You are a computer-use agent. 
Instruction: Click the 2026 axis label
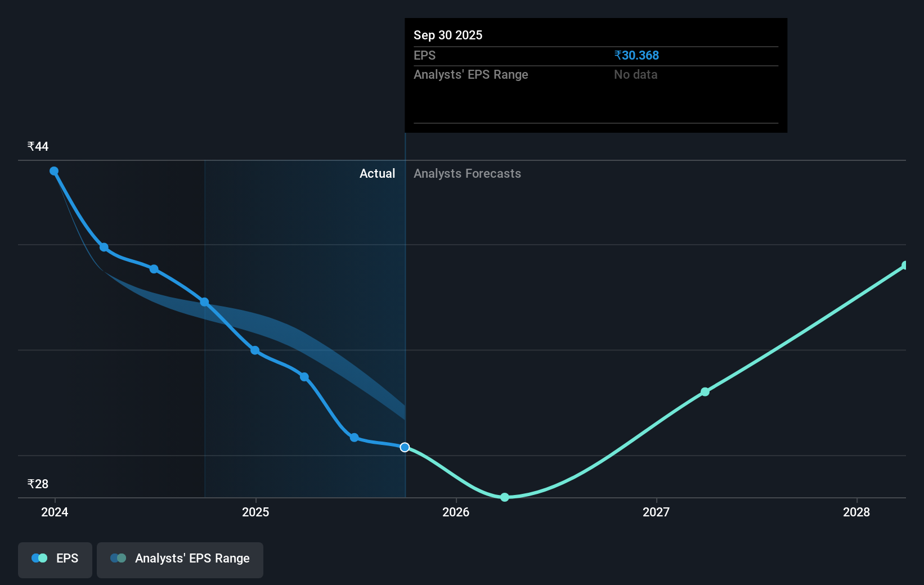click(457, 512)
